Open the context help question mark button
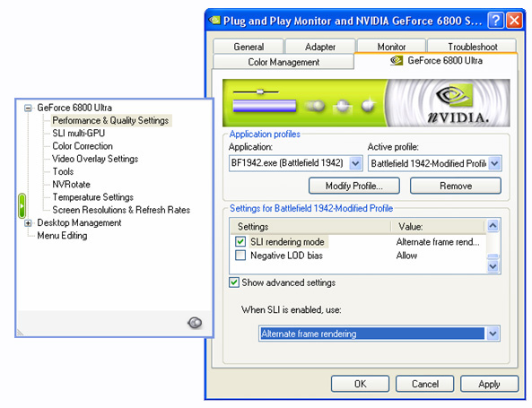This screenshot has width=532, height=408. coord(495,21)
